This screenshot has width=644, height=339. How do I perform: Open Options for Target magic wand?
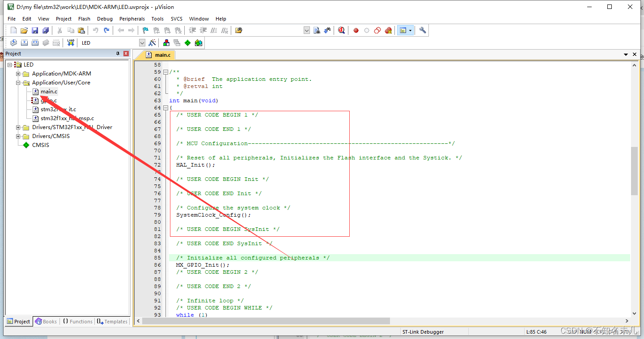click(153, 43)
